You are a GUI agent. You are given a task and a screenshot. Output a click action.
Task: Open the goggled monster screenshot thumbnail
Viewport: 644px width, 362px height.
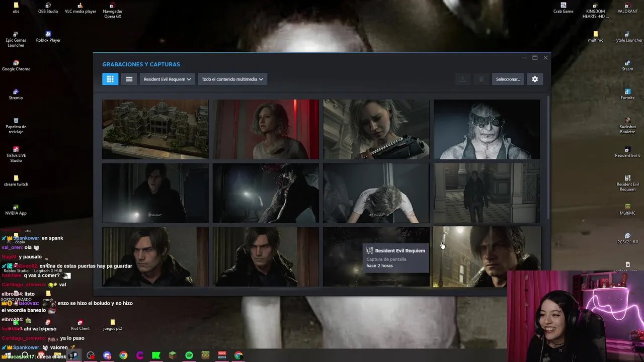pos(487,129)
